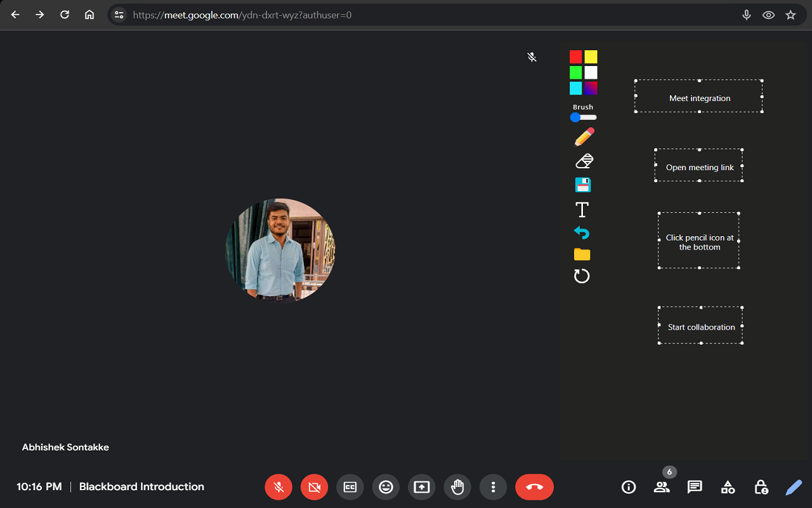
Task: Open chat with everyone
Action: pos(695,487)
